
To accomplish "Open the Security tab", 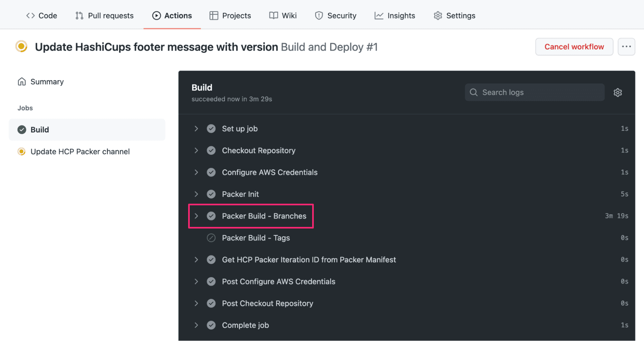I will coord(336,15).
